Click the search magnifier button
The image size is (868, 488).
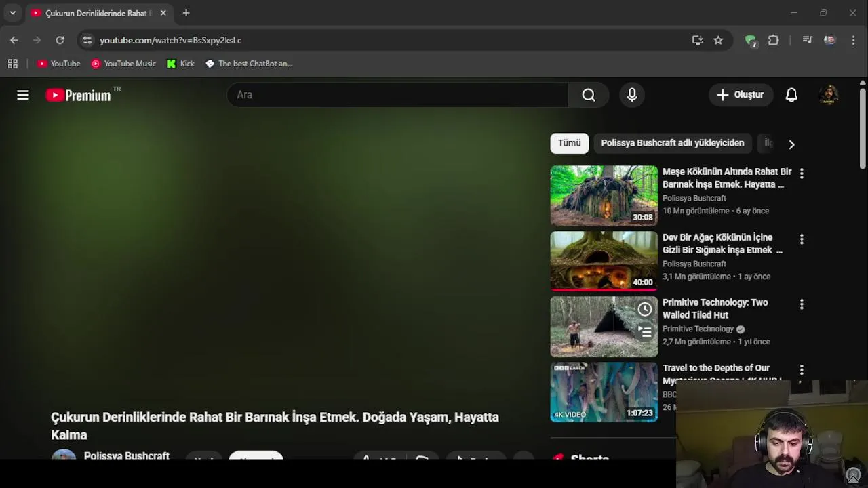point(589,95)
